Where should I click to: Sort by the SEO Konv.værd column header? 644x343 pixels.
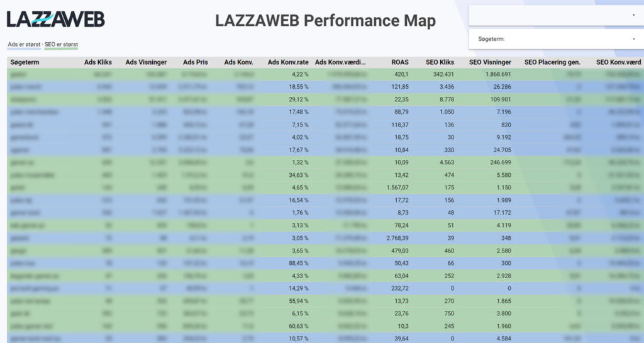(x=619, y=62)
